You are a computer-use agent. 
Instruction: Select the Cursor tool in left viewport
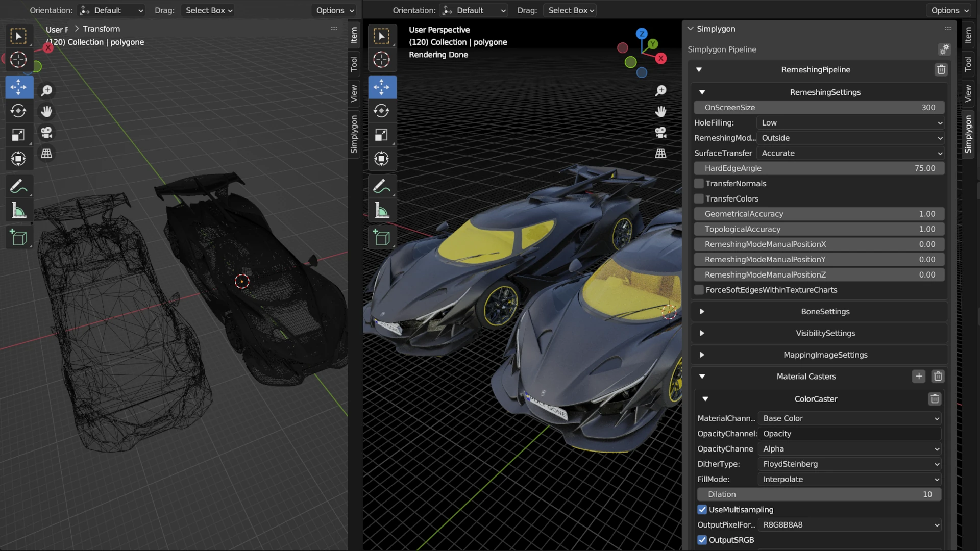(19, 60)
